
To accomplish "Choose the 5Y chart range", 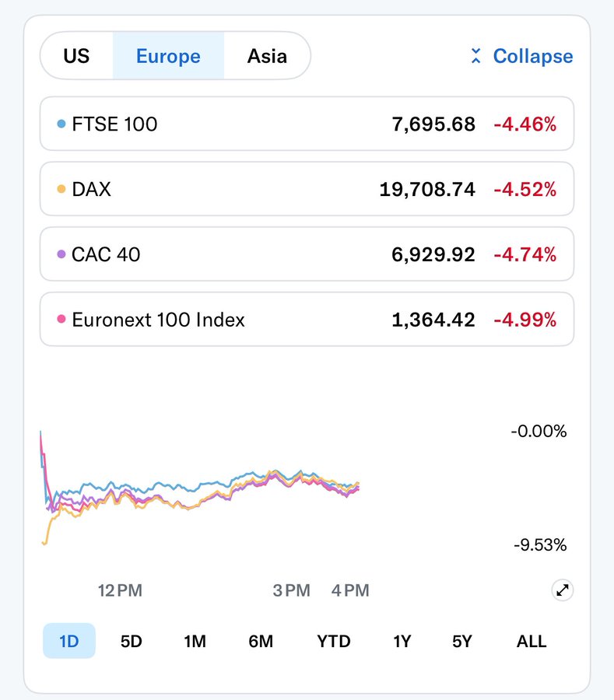I will pyautogui.click(x=462, y=642).
